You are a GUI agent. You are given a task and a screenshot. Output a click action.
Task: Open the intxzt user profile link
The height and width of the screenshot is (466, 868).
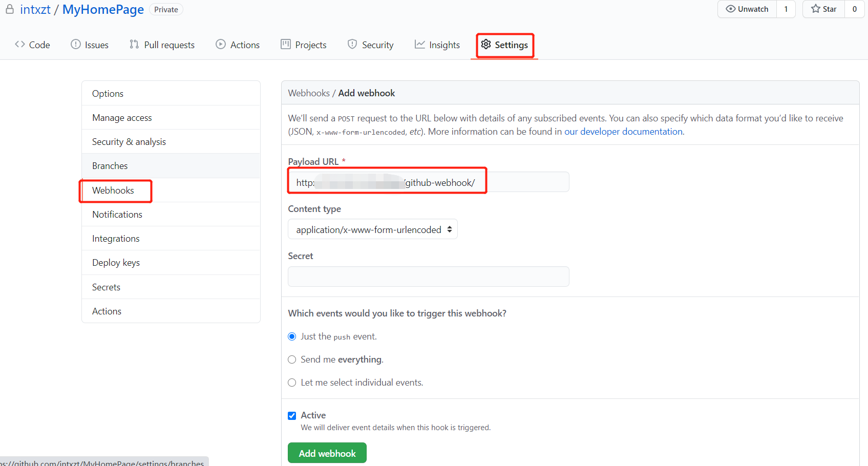click(35, 9)
